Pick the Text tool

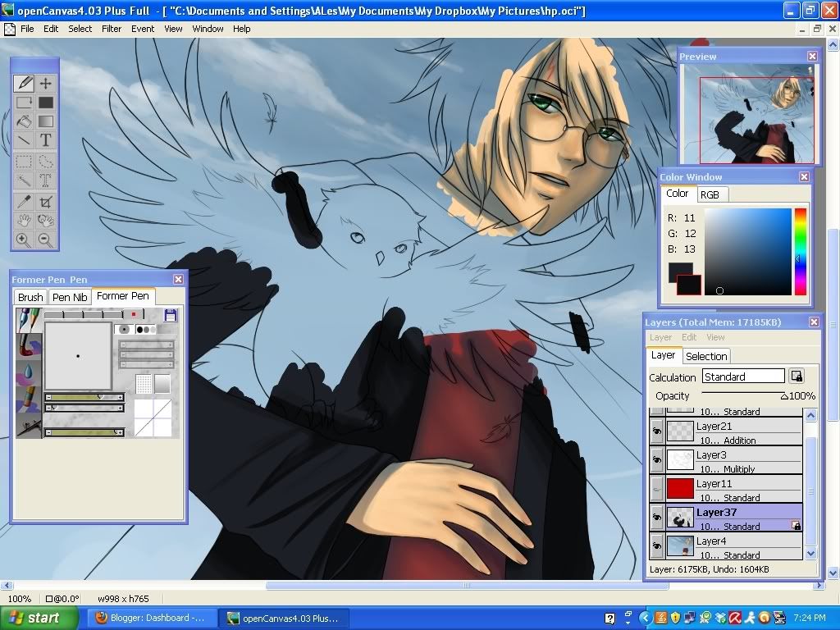46,140
